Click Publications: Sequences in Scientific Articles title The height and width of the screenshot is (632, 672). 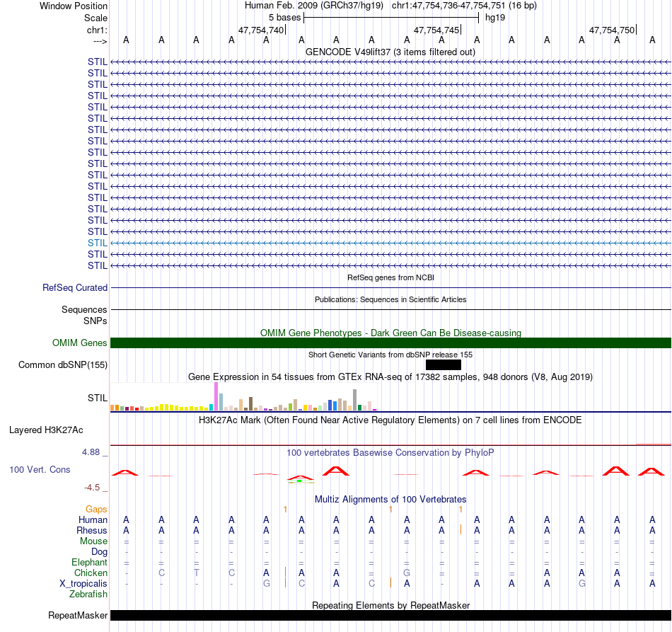coord(390,299)
